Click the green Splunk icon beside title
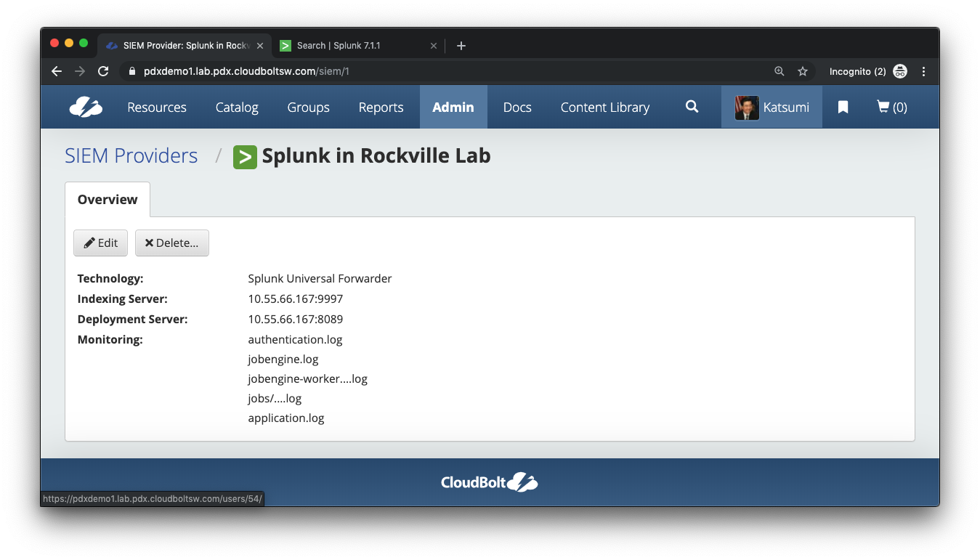Viewport: 980px width, 560px height. [x=245, y=157]
